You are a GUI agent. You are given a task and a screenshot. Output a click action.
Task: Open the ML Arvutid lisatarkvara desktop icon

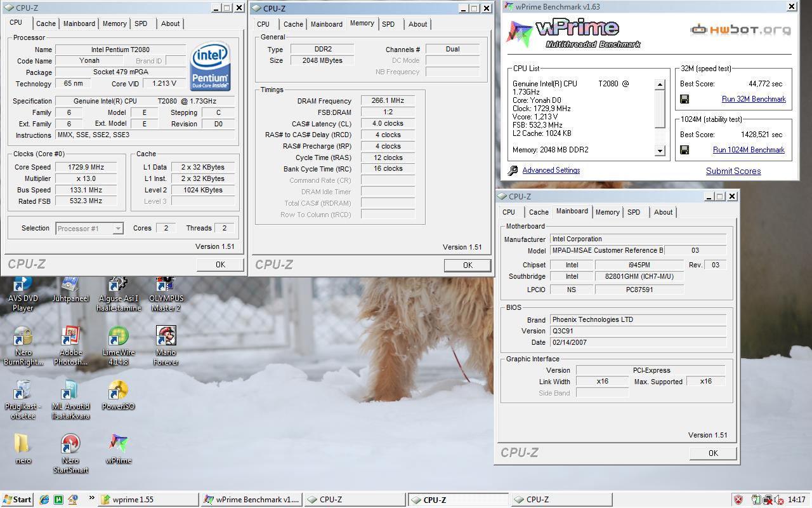point(70,400)
